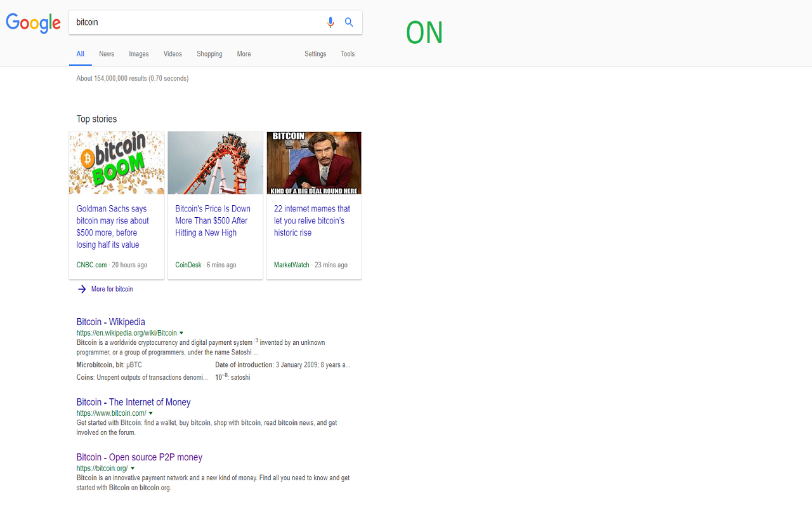Click the magnifying glass search icon
The height and width of the screenshot is (508, 812).
pyautogui.click(x=349, y=22)
